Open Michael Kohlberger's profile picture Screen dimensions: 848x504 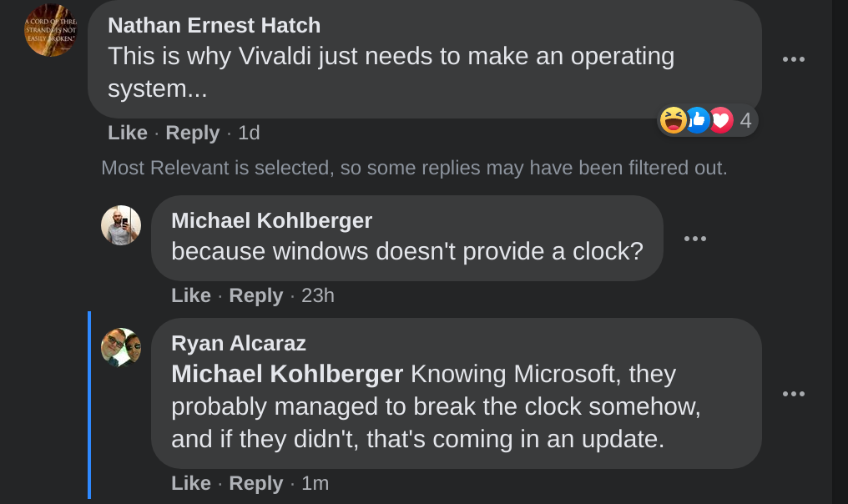[x=121, y=225]
